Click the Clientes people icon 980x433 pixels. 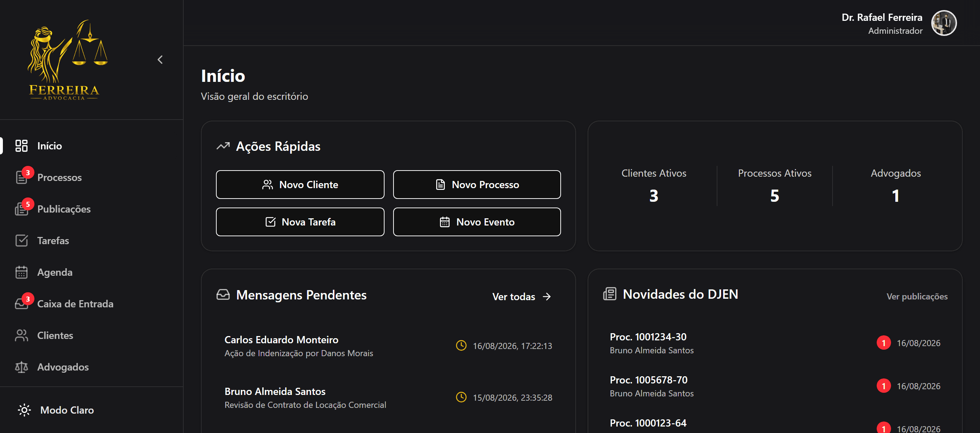[21, 335]
